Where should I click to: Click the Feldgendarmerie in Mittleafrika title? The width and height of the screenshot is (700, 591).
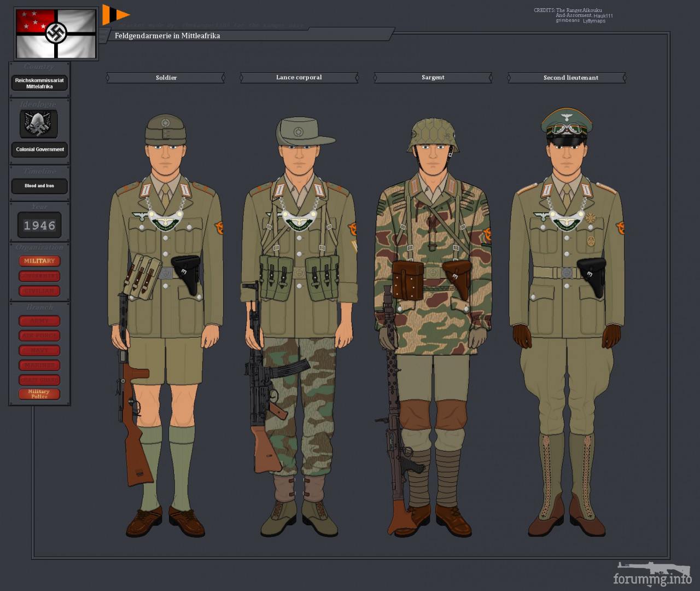tap(167, 36)
